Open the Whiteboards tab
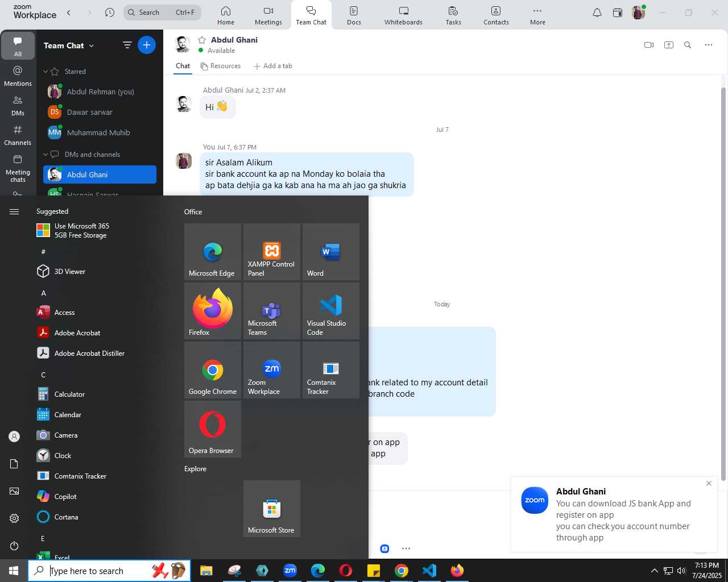This screenshot has height=582, width=728. [x=403, y=15]
